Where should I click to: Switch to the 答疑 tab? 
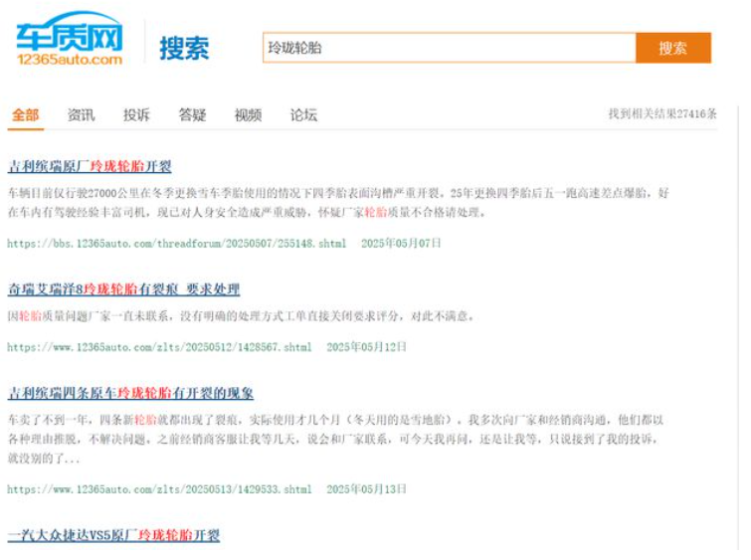coord(192,115)
